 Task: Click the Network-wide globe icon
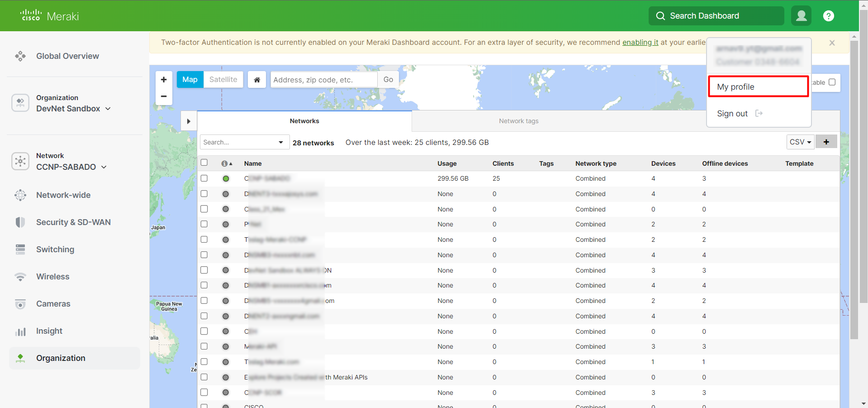[x=20, y=195]
